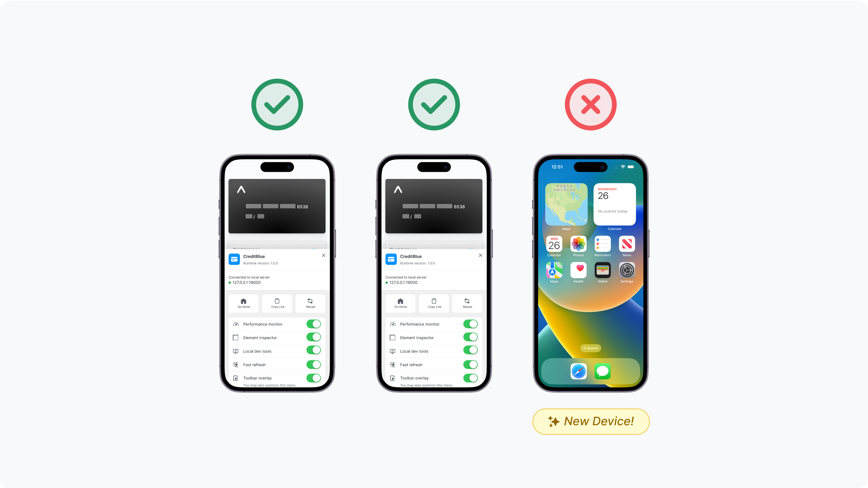Click the Element inspector icon
Image resolution: width=868 pixels, height=488 pixels.
click(x=235, y=337)
